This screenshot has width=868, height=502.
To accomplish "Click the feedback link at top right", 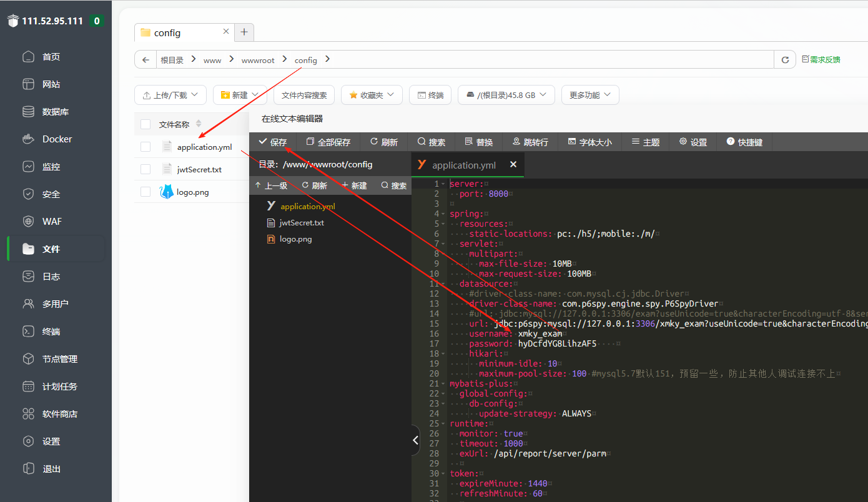I will (x=821, y=60).
